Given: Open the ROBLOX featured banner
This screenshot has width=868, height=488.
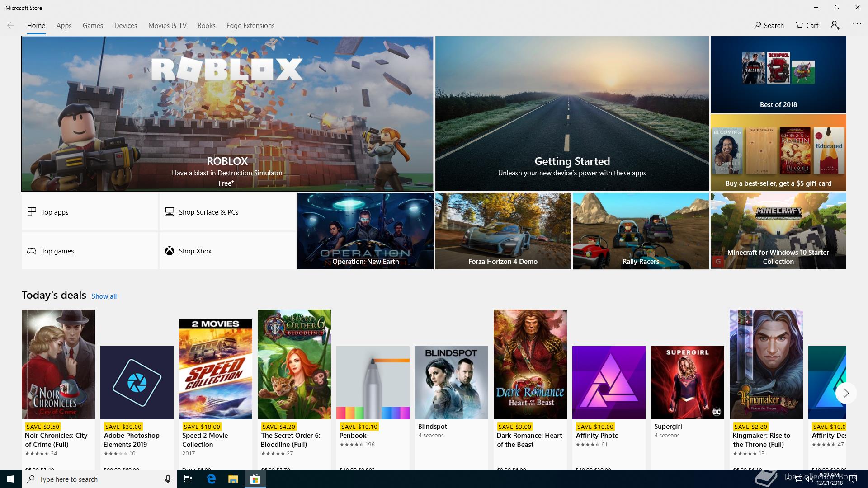Looking at the screenshot, I should 227,114.
